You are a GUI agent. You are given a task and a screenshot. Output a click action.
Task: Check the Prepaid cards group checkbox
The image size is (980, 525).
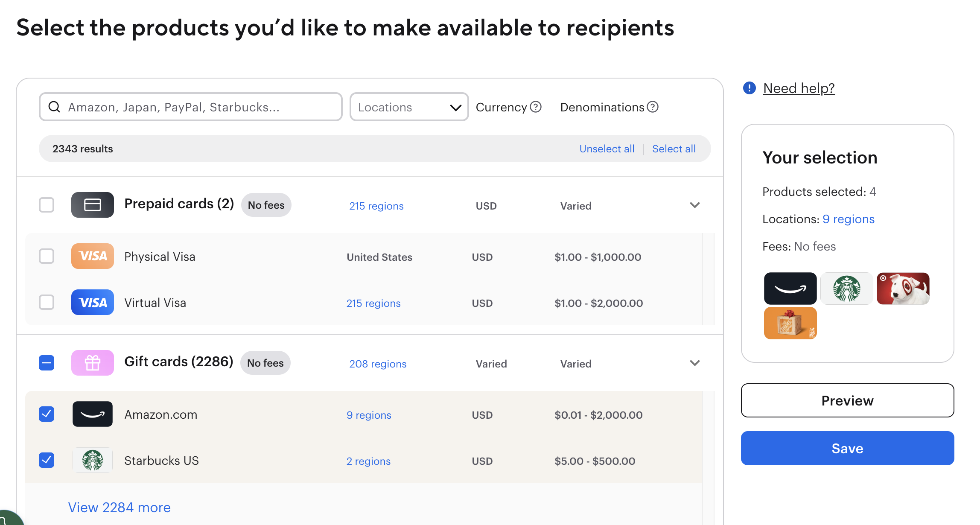pos(47,205)
